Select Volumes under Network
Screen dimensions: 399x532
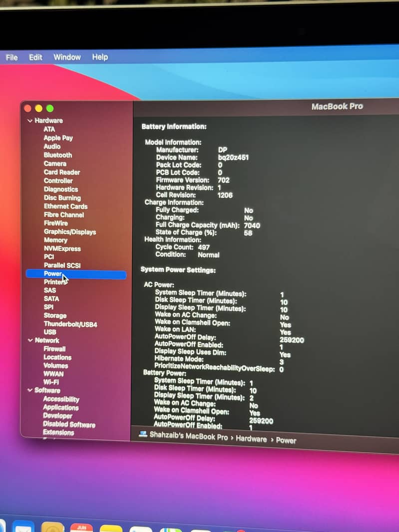[x=56, y=366]
